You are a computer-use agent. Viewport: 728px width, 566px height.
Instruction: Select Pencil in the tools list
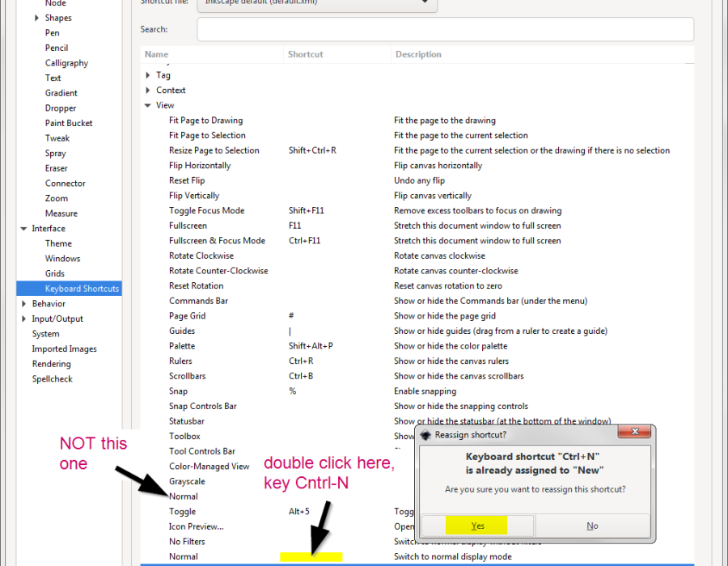(x=57, y=48)
